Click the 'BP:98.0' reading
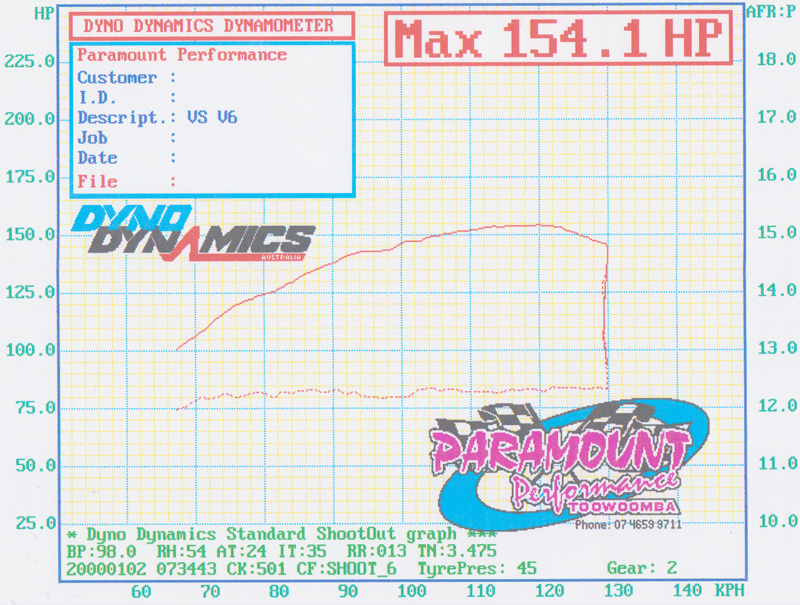The width and height of the screenshot is (800, 605). point(102,551)
